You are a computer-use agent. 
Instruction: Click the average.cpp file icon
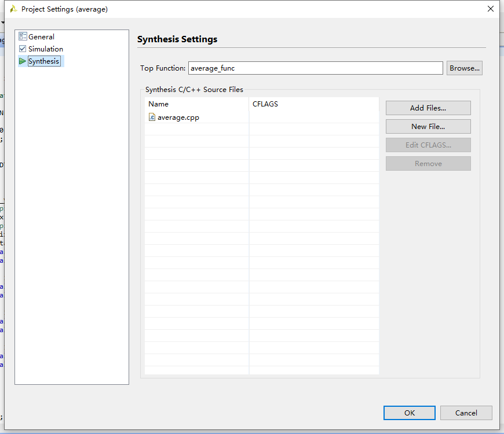tap(152, 117)
